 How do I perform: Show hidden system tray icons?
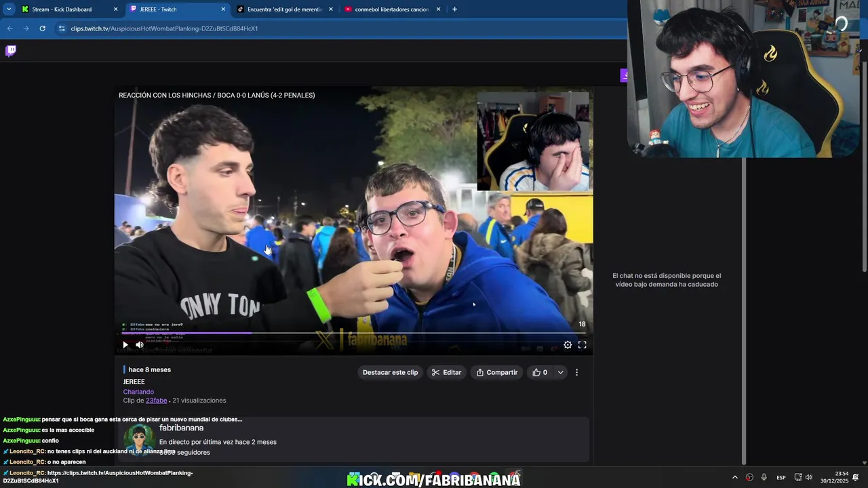[734, 477]
